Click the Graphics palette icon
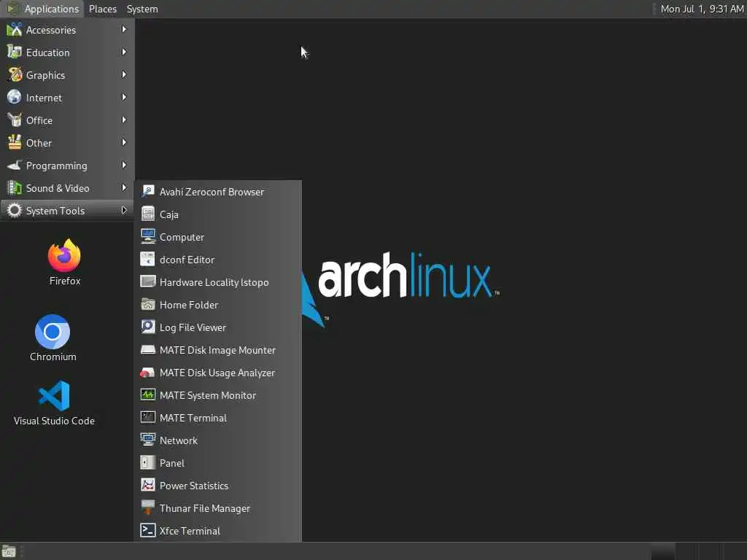Image resolution: width=747 pixels, height=560 pixels. (15, 75)
